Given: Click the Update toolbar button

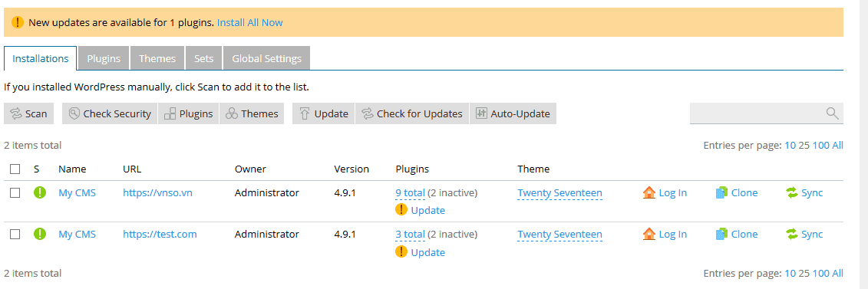Looking at the screenshot, I should (x=323, y=113).
